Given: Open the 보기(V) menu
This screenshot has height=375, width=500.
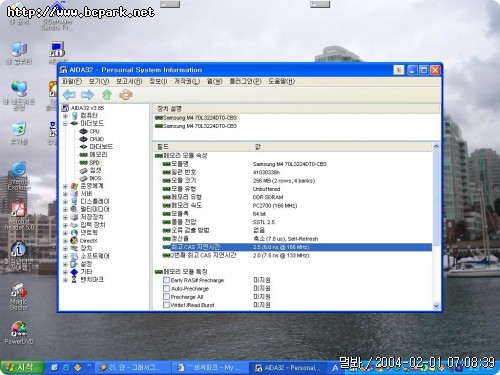Looking at the screenshot, I should 99,81.
